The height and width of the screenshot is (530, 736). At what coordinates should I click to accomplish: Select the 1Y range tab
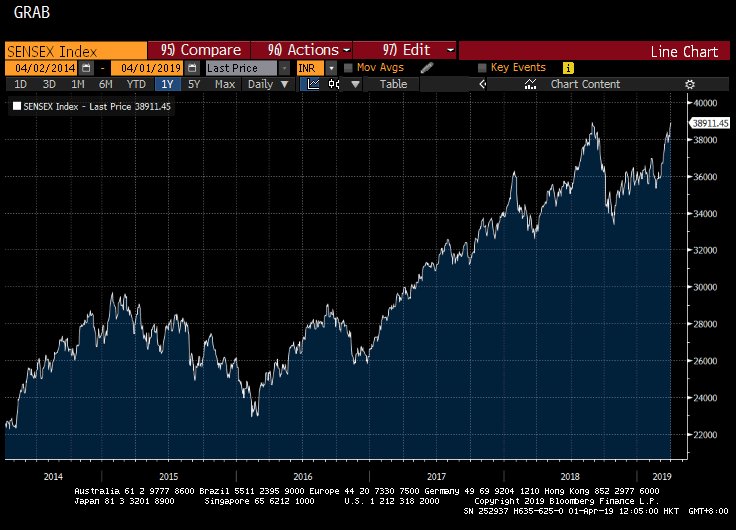tap(167, 84)
